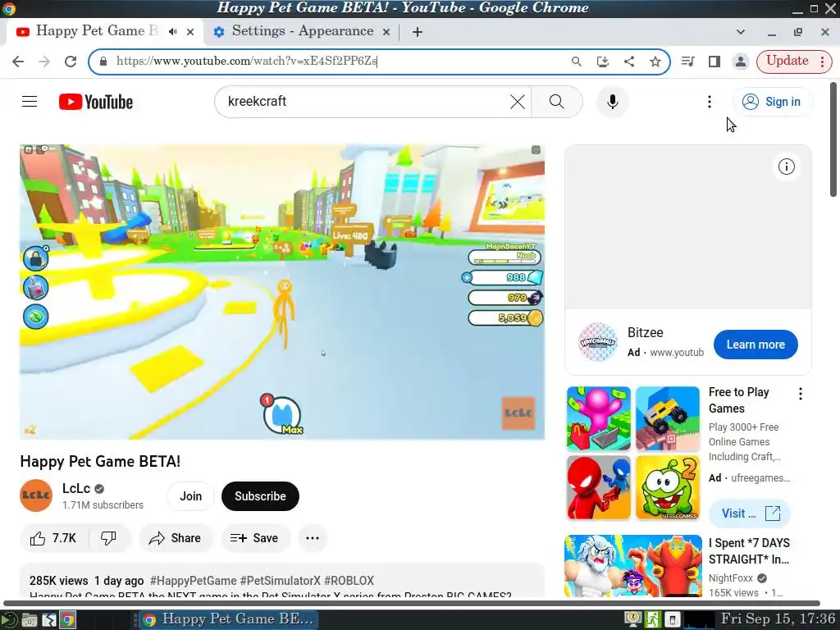
Task: Search with your voice microphone
Action: point(612,101)
